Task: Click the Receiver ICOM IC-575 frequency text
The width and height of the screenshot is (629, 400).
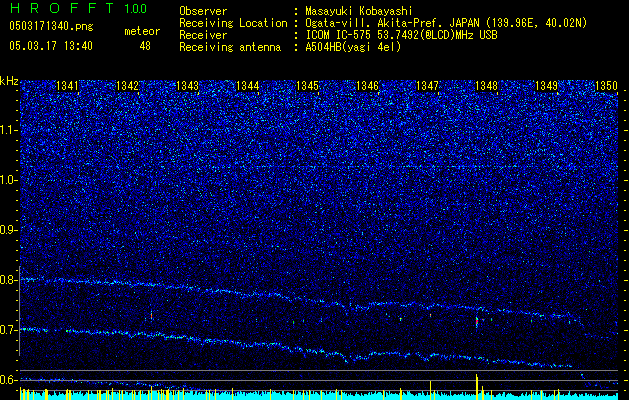Action: pos(401,35)
